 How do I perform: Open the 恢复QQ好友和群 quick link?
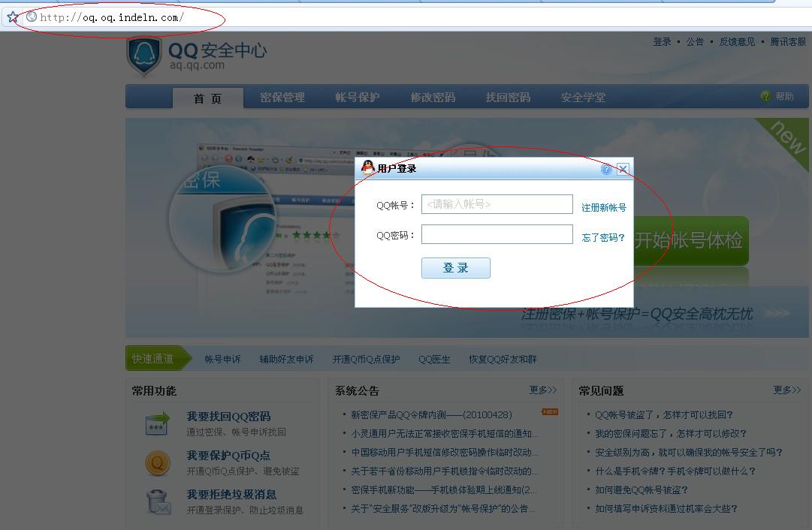pos(503,359)
